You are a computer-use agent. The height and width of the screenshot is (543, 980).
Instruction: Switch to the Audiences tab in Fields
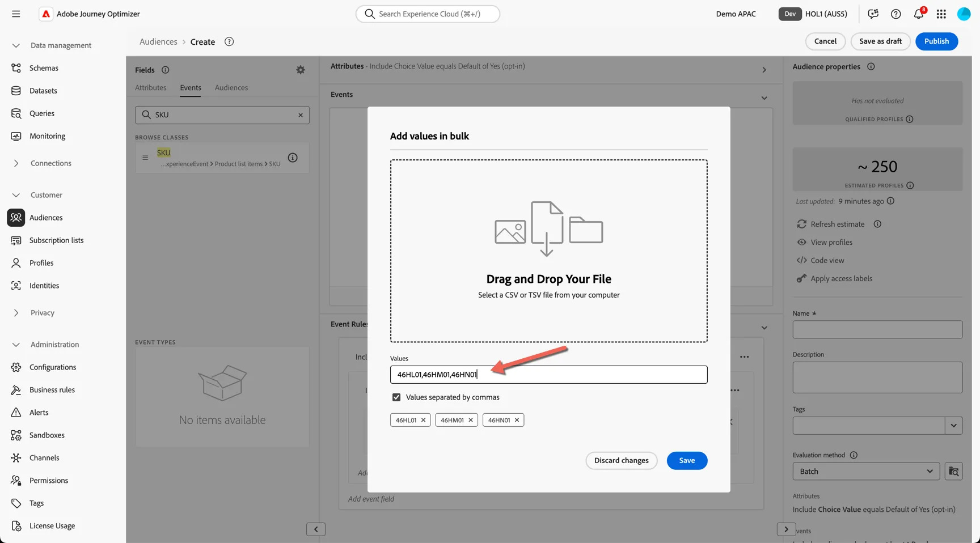pos(231,88)
